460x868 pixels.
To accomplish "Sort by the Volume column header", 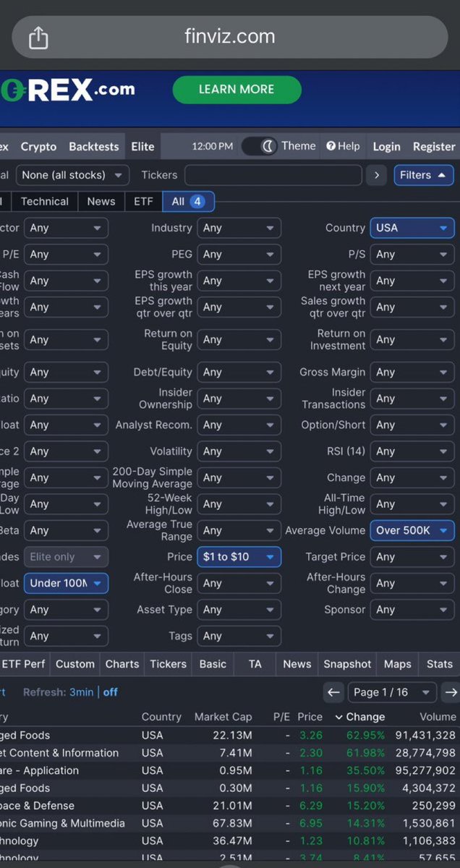I will pos(438,717).
